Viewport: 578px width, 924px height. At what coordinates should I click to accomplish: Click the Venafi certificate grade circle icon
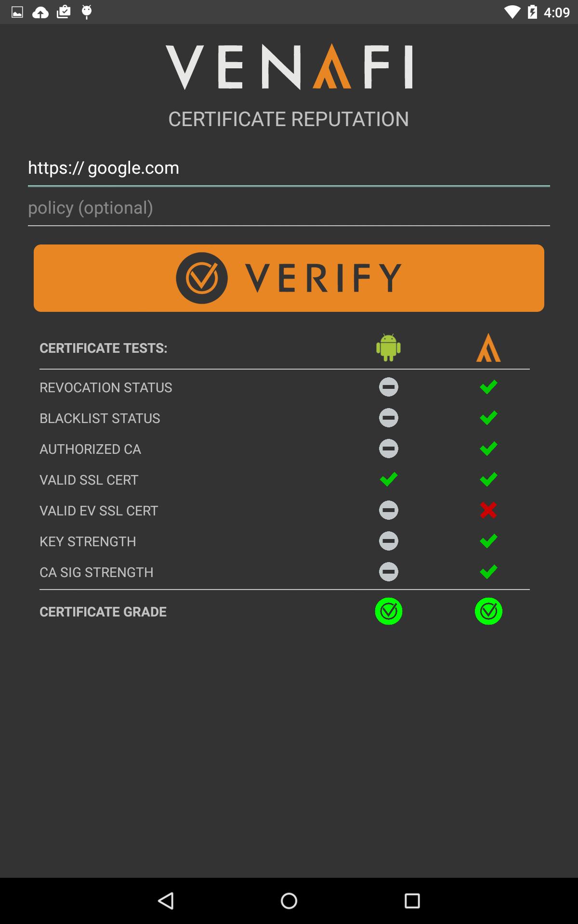[488, 611]
